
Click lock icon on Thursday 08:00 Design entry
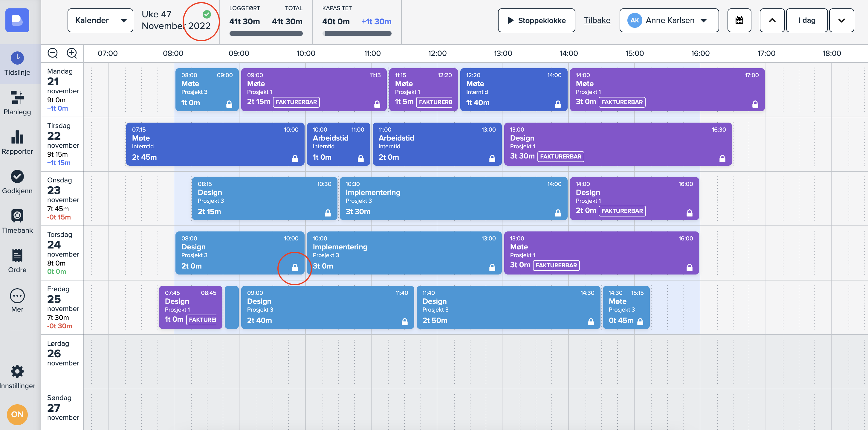pyautogui.click(x=295, y=267)
